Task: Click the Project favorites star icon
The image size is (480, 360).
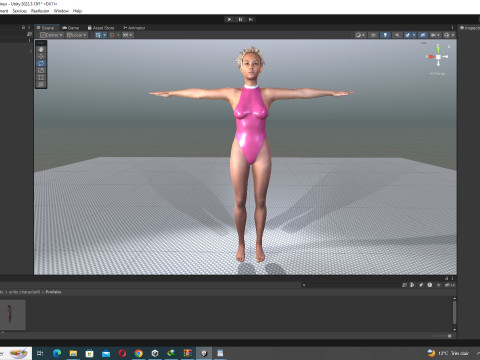Action: click(438, 285)
